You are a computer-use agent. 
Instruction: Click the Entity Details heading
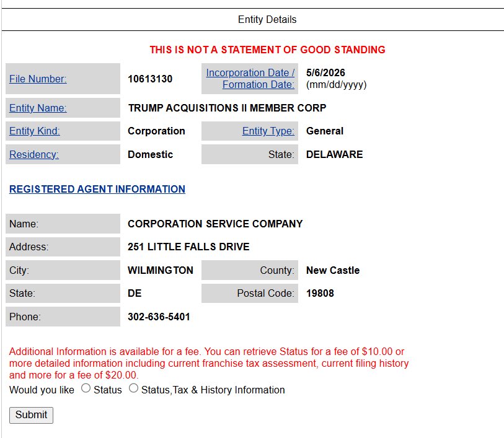tap(267, 20)
